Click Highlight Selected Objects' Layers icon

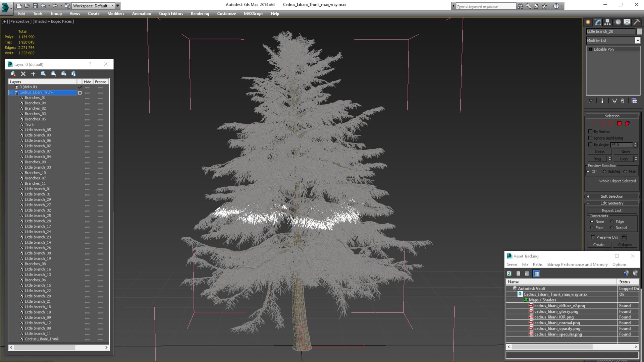pos(53,74)
